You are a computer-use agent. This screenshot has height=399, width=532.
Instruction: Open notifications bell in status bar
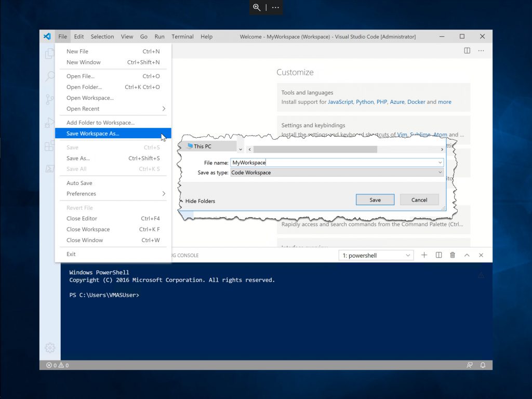(x=483, y=365)
